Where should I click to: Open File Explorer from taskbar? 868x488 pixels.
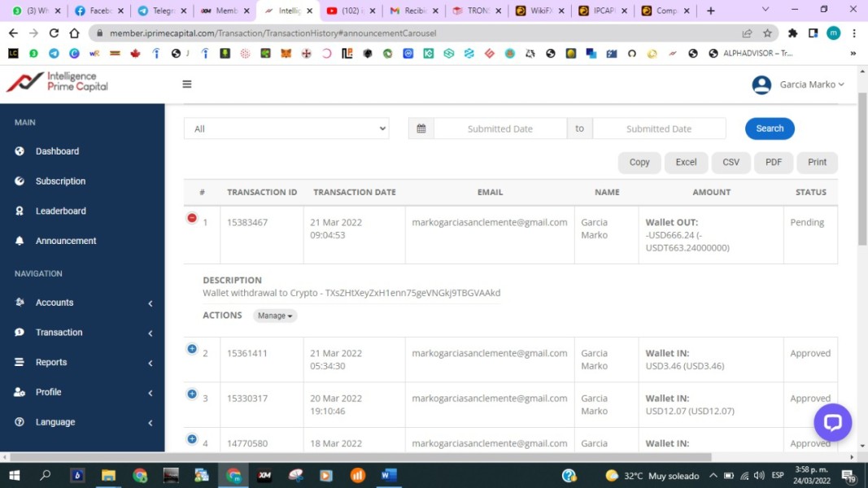(108, 475)
